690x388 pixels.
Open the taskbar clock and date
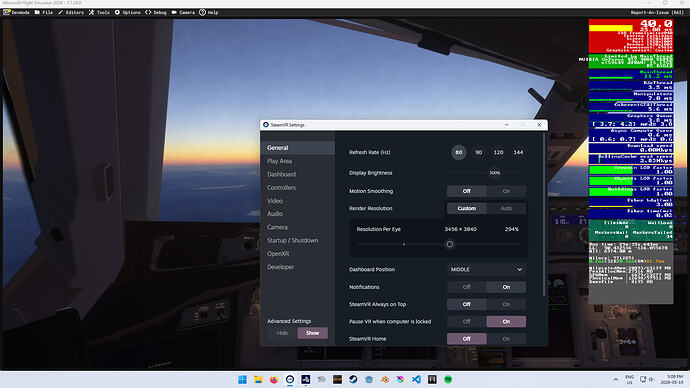672,380
